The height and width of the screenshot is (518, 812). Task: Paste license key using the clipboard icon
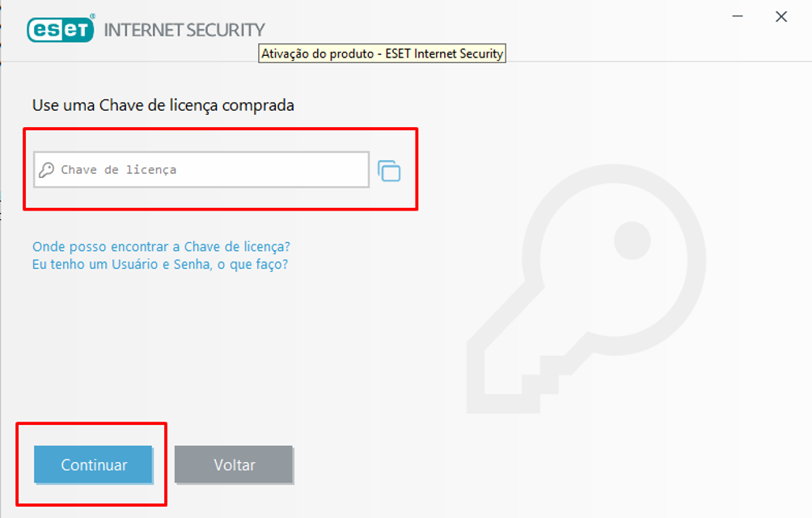389,171
